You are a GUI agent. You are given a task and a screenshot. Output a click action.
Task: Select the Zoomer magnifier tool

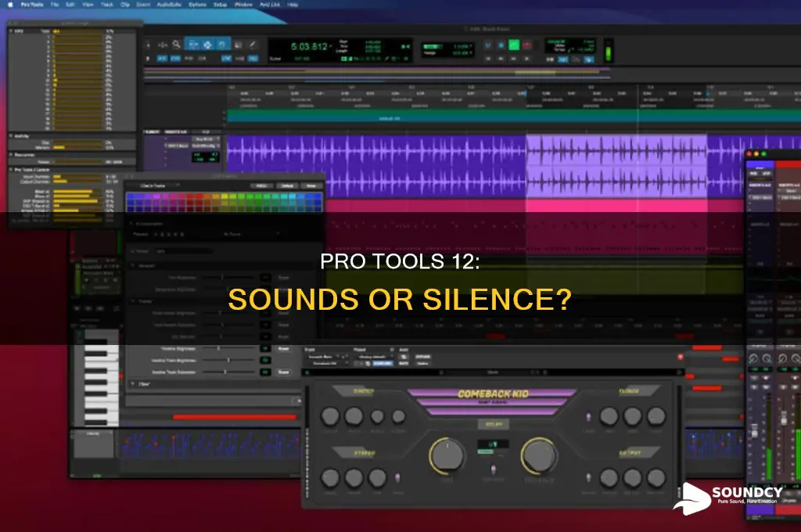click(x=177, y=45)
